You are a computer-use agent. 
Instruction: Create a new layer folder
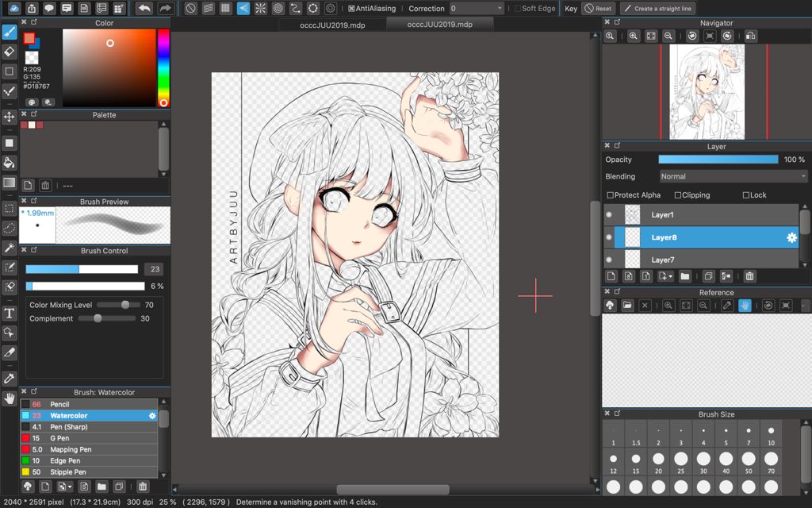(684, 276)
